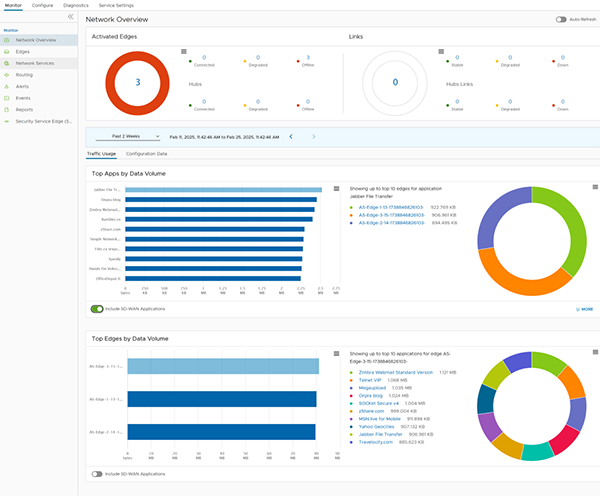This screenshot has height=496, width=600.
Task: Go to previous time range with left arrow
Action: click(x=290, y=136)
